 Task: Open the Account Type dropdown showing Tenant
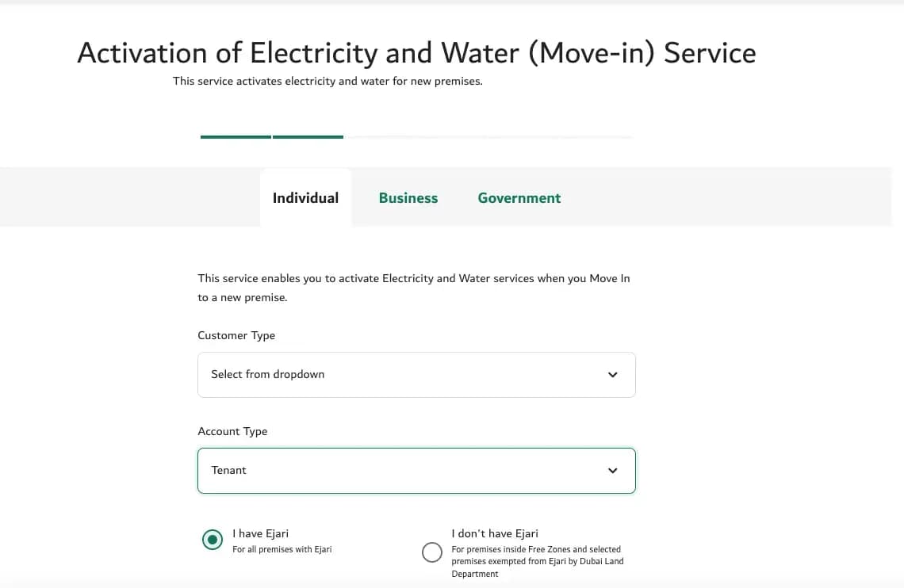(416, 470)
